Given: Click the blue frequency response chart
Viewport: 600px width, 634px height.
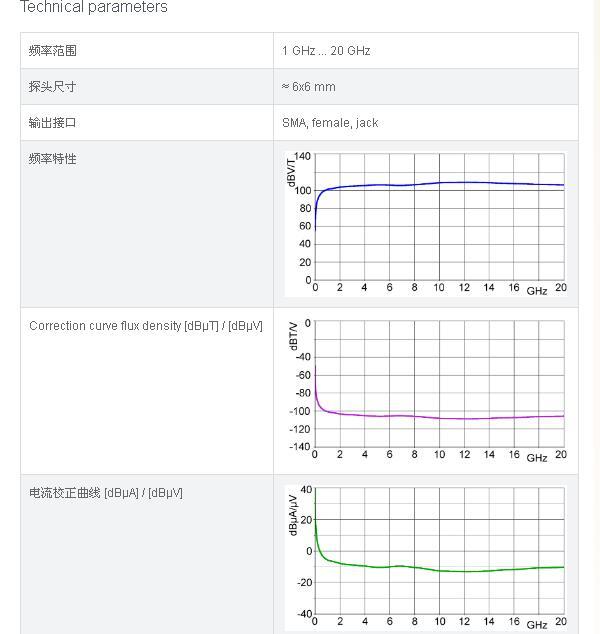Looking at the screenshot, I should click(x=426, y=223).
